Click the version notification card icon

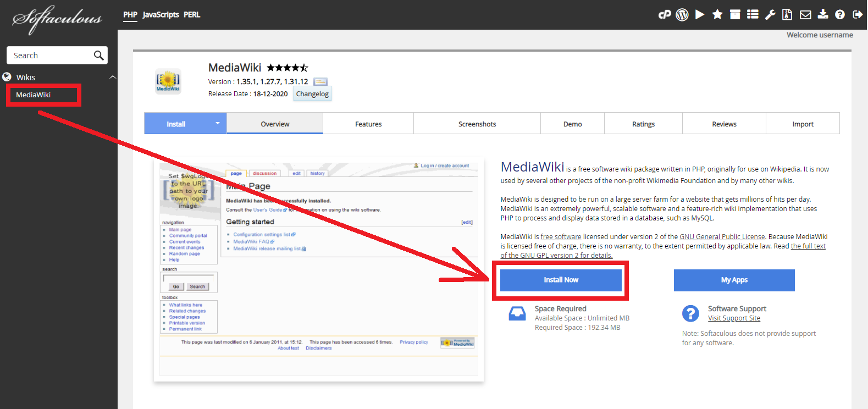pyautogui.click(x=320, y=82)
